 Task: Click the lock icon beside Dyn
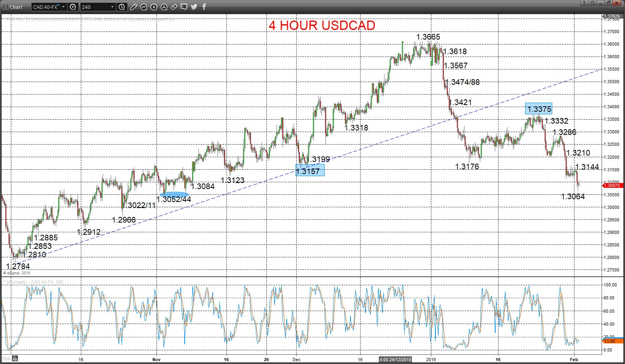click(15, 358)
